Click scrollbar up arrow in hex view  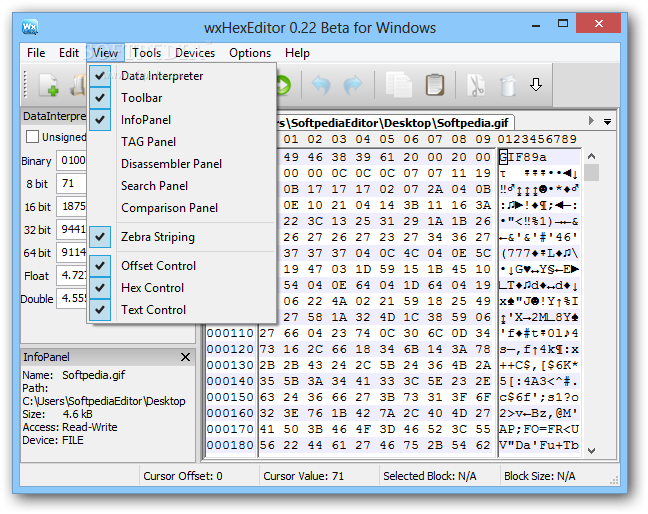(591, 156)
